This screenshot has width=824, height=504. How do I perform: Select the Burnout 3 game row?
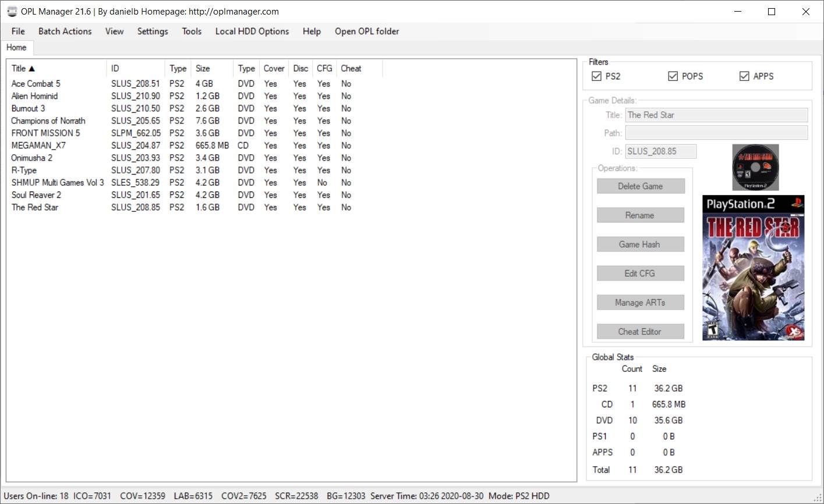(194, 108)
